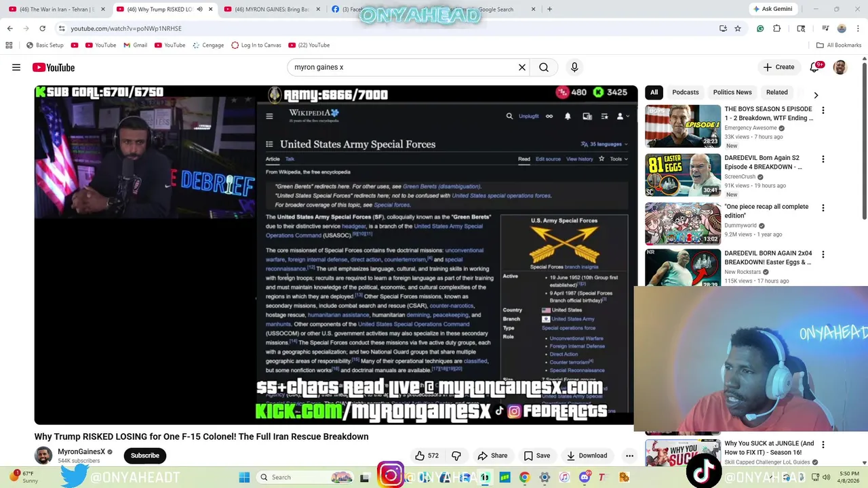Bookmark this page with star
Viewport: 868px width, 488px height.
pos(738,28)
